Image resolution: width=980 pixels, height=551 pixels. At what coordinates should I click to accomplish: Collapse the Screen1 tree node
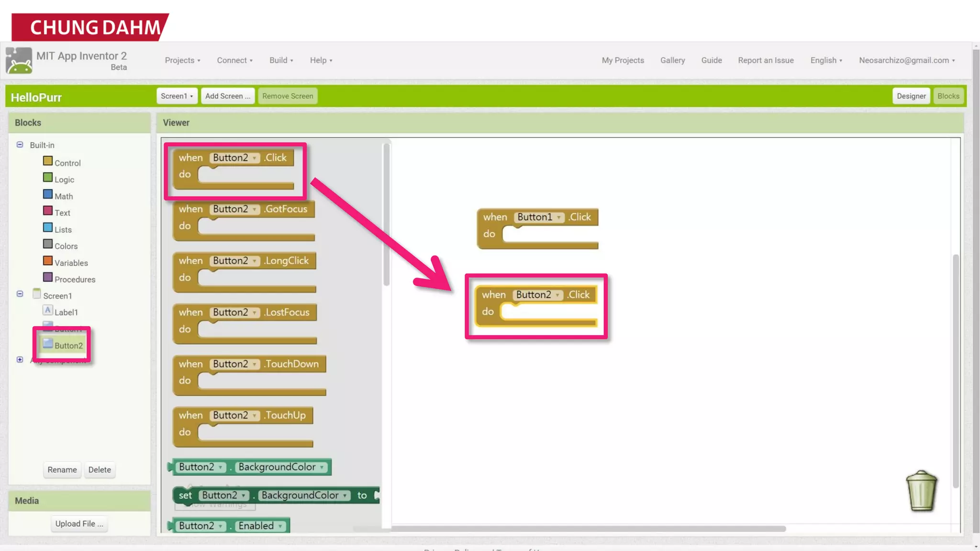[20, 294]
